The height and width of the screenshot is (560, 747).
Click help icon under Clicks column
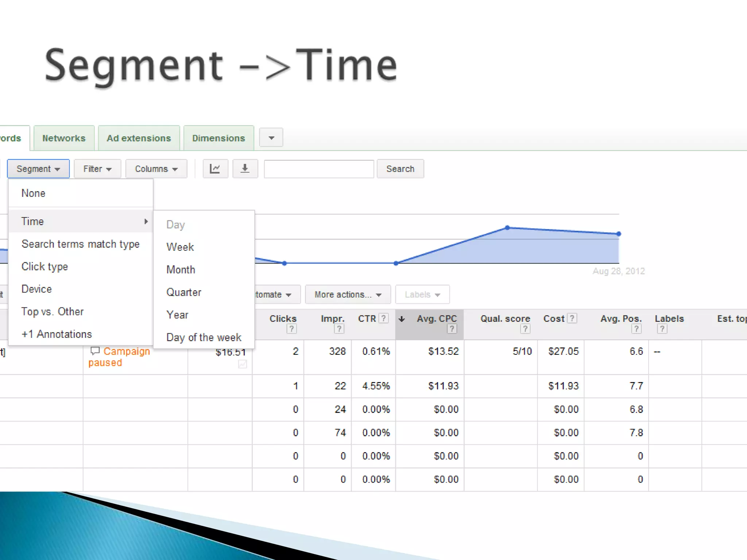pyautogui.click(x=291, y=329)
